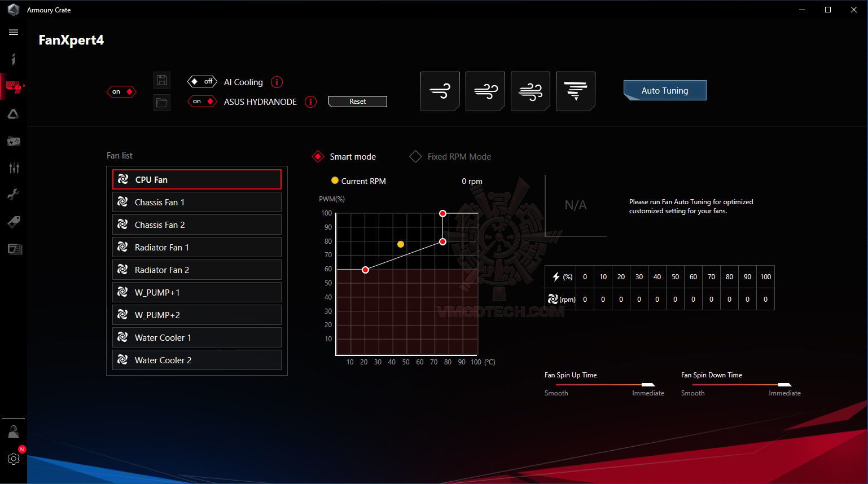Toggle the main fan control on switch

click(x=121, y=91)
